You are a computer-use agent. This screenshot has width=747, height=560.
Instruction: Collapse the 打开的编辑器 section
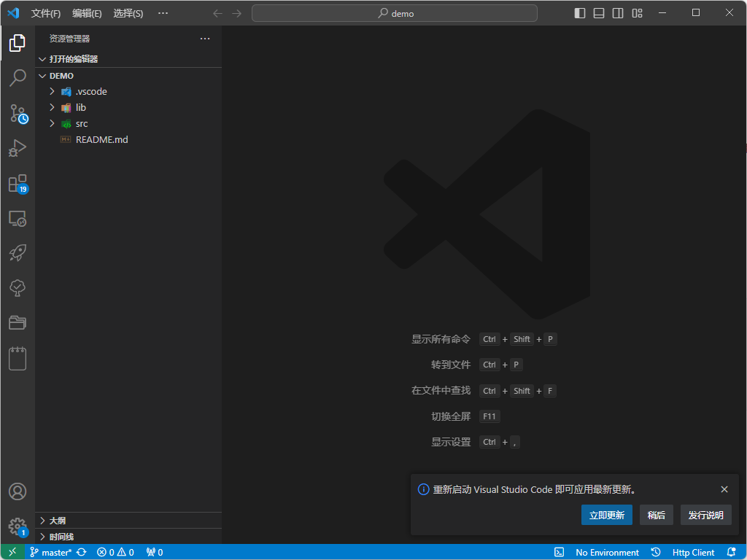tap(128, 59)
